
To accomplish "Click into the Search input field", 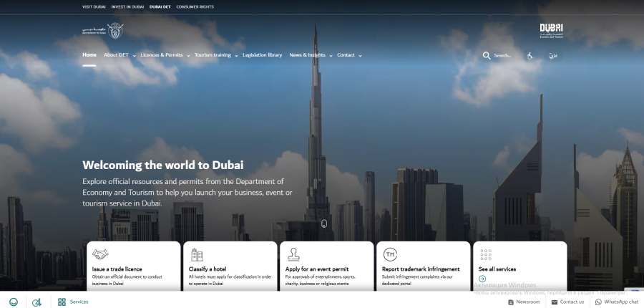I will click(x=503, y=56).
